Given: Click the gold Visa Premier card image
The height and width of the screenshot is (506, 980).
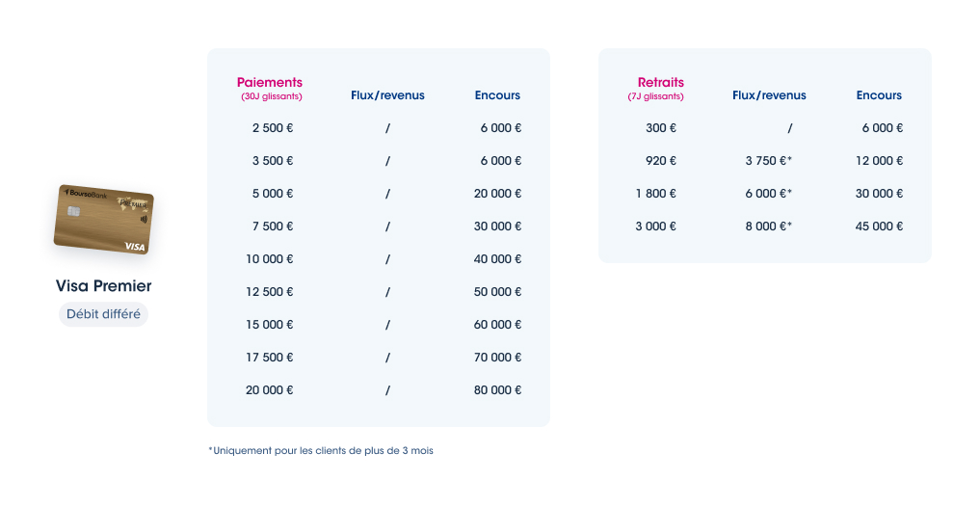Looking at the screenshot, I should click(104, 220).
